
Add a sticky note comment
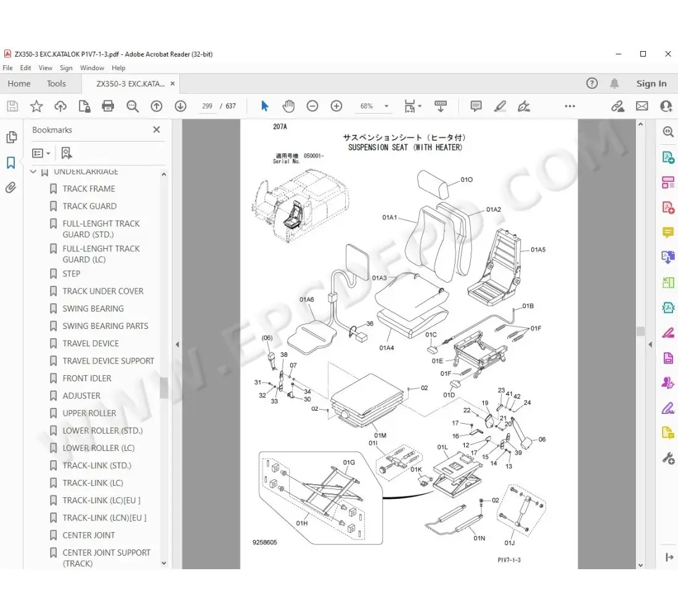476,106
